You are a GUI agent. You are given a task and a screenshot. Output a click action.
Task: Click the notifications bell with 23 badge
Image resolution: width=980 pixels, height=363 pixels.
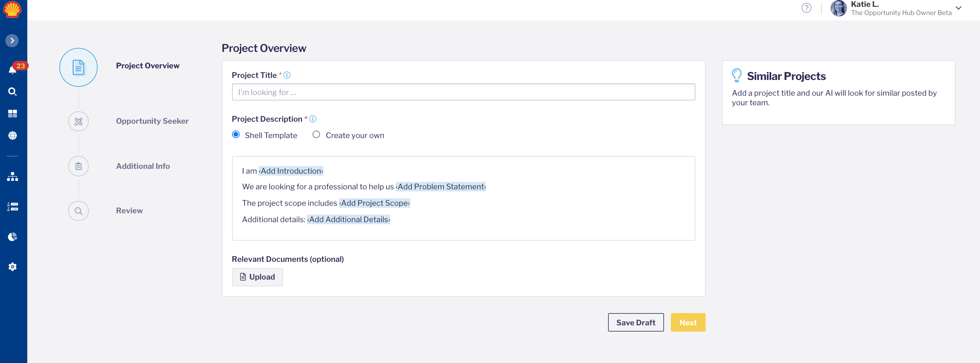13,69
